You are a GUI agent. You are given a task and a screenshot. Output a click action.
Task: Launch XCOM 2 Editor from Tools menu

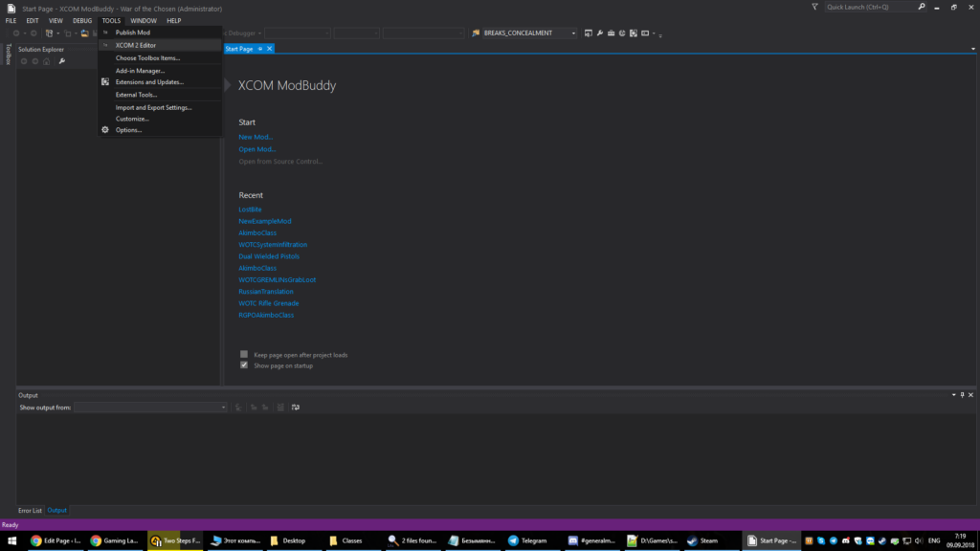160,45
